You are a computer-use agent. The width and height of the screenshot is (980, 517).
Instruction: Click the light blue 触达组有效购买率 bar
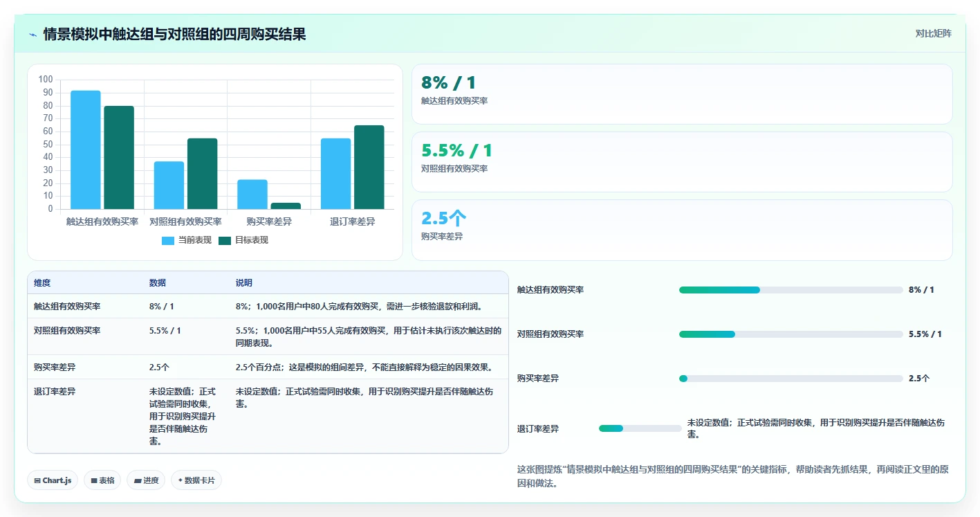(86, 149)
